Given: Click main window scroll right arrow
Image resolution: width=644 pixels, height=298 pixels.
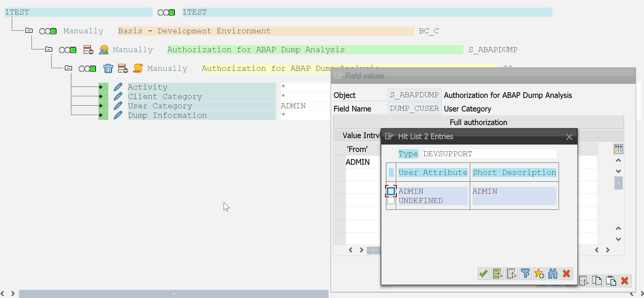Looking at the screenshot, I should (13, 294).
